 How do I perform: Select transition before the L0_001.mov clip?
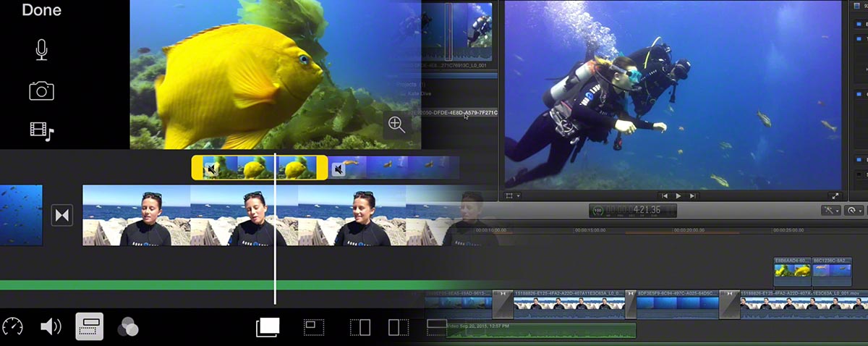(x=729, y=305)
